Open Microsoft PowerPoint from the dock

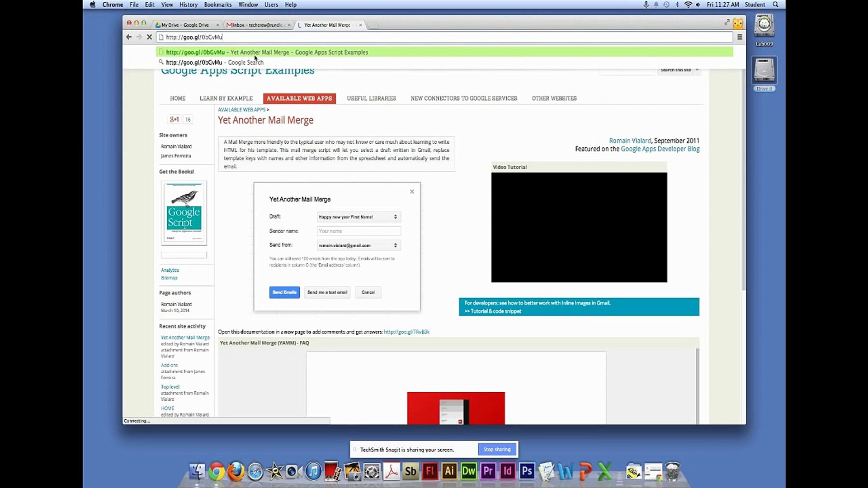(x=585, y=472)
